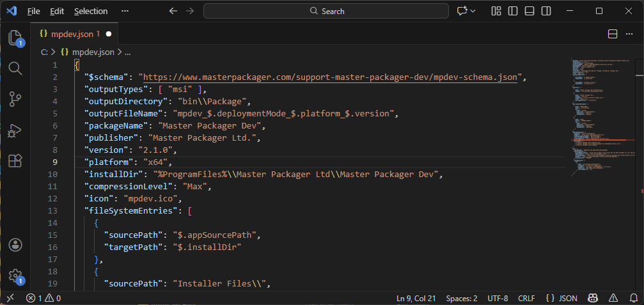Viewport: 644px width, 305px height.
Task: Open the Manage gear icon
Action: coord(15,276)
